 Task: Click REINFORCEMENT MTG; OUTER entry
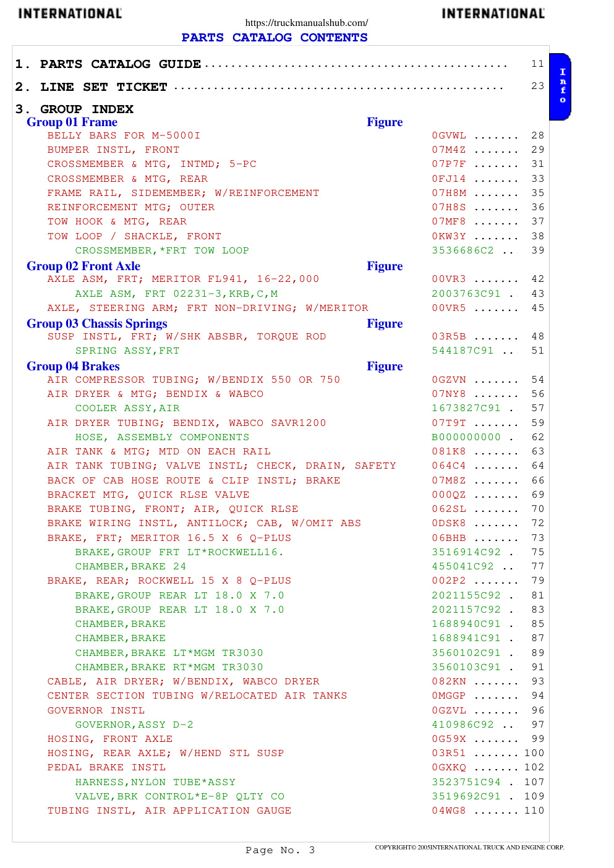131,207
